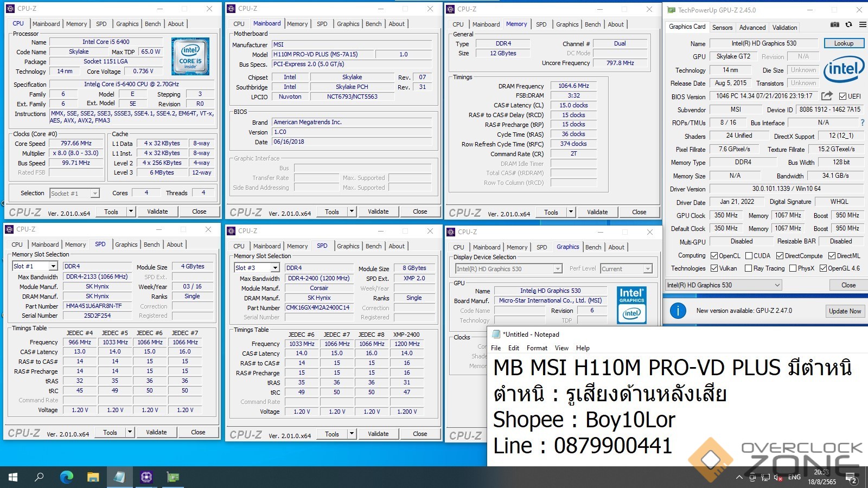
Task: Click the Lookup button in GPU-Z
Action: [x=843, y=43]
